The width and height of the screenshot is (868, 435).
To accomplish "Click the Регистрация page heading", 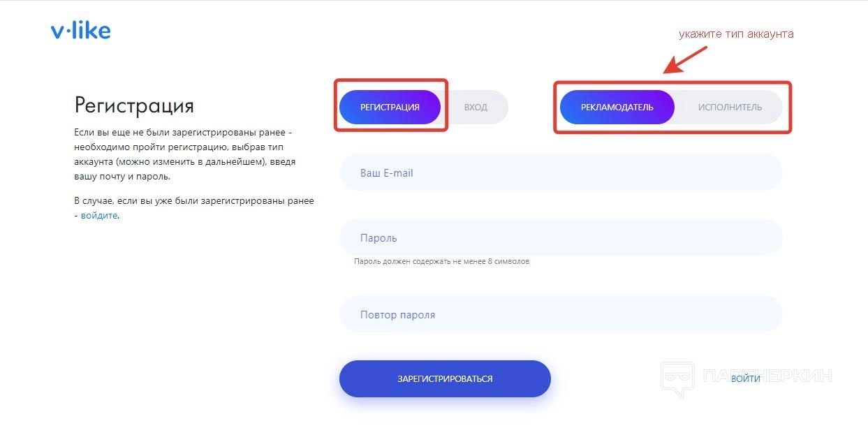I will pos(134,105).
